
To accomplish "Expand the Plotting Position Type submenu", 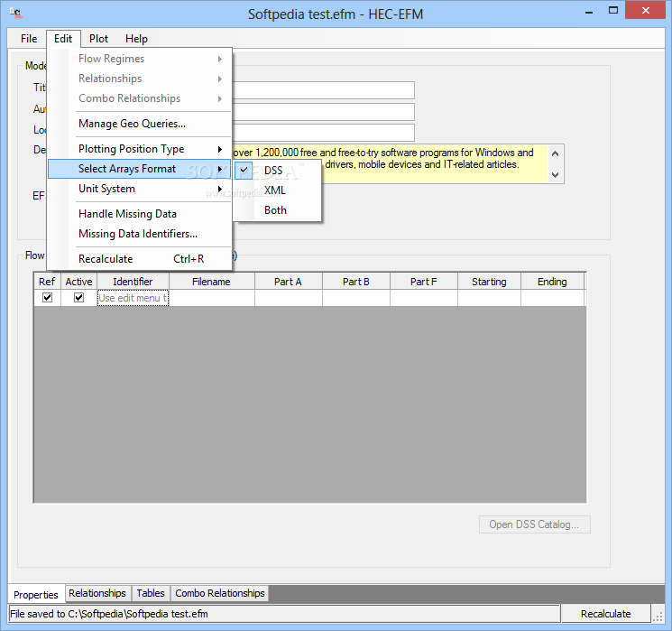I will 140,149.
